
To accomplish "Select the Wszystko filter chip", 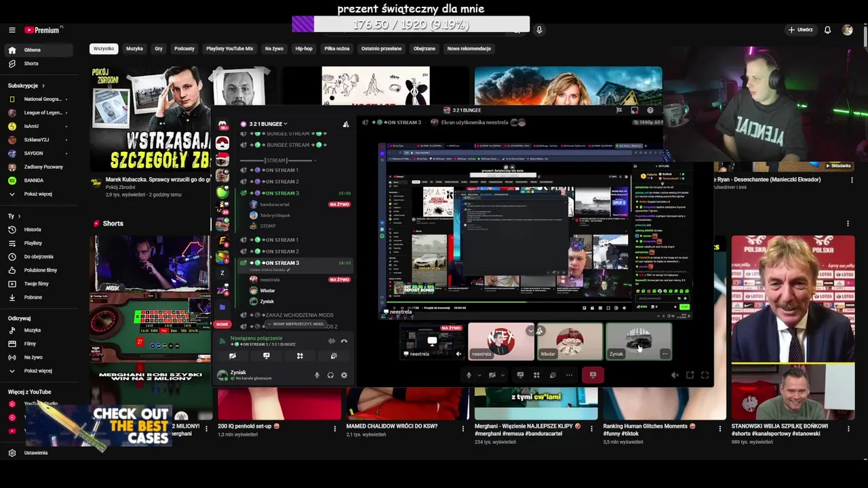I will pyautogui.click(x=104, y=49).
